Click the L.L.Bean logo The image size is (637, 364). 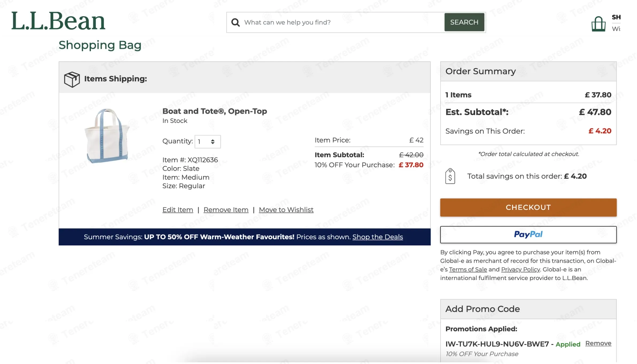pos(58,21)
